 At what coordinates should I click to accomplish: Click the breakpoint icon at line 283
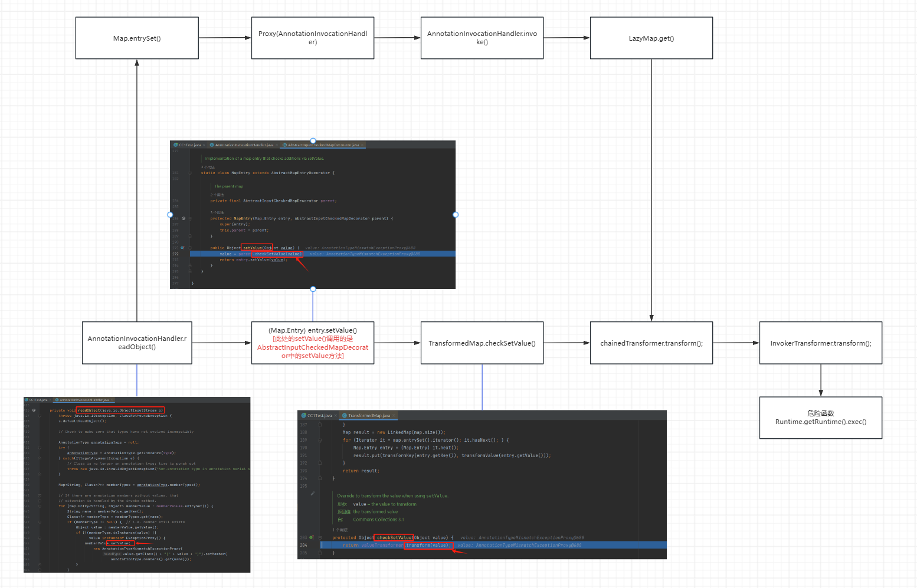click(312, 538)
